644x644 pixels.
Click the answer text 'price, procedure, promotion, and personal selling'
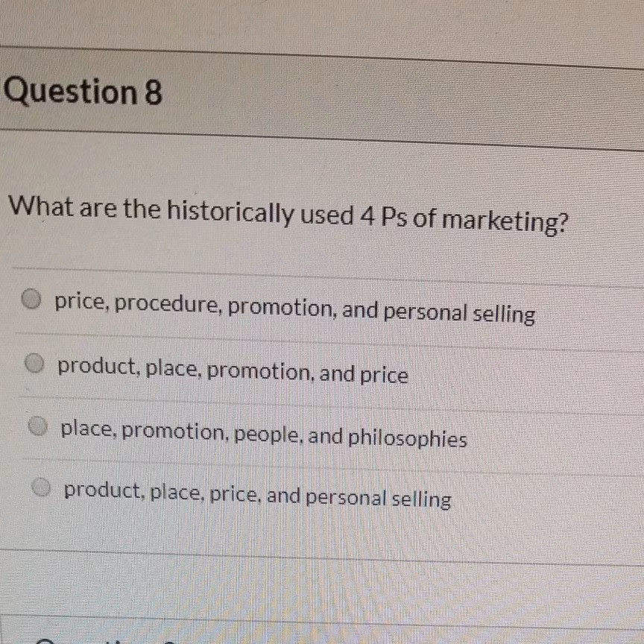click(x=294, y=309)
